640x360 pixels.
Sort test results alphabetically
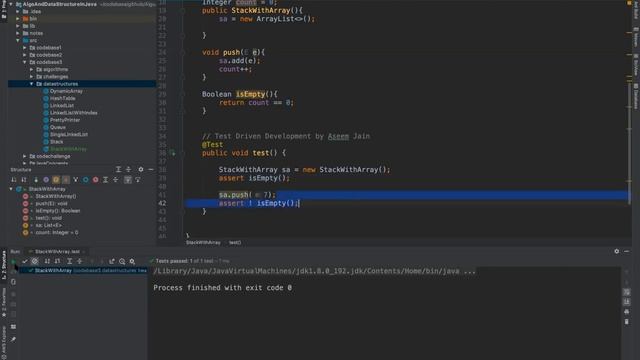click(x=47, y=261)
